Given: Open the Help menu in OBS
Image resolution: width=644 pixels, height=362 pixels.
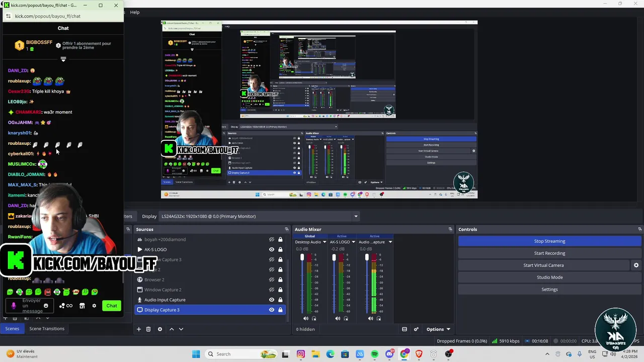Looking at the screenshot, I should pos(135,12).
